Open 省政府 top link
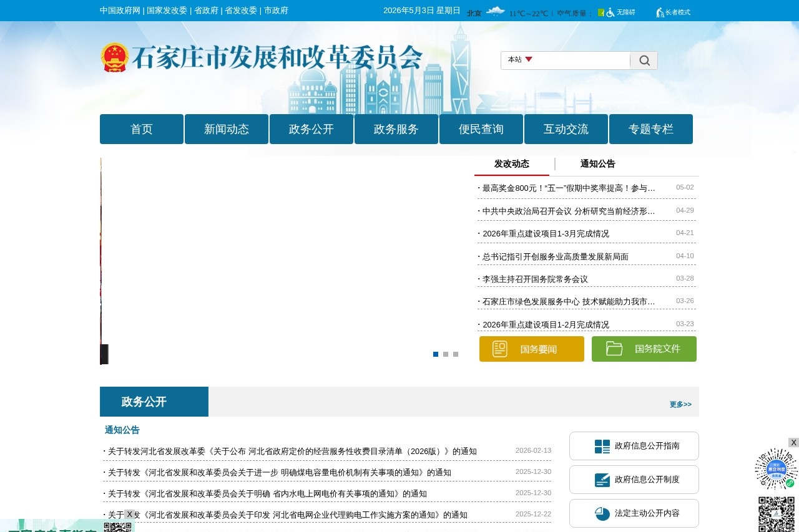The height and width of the screenshot is (532, 799). (x=206, y=11)
